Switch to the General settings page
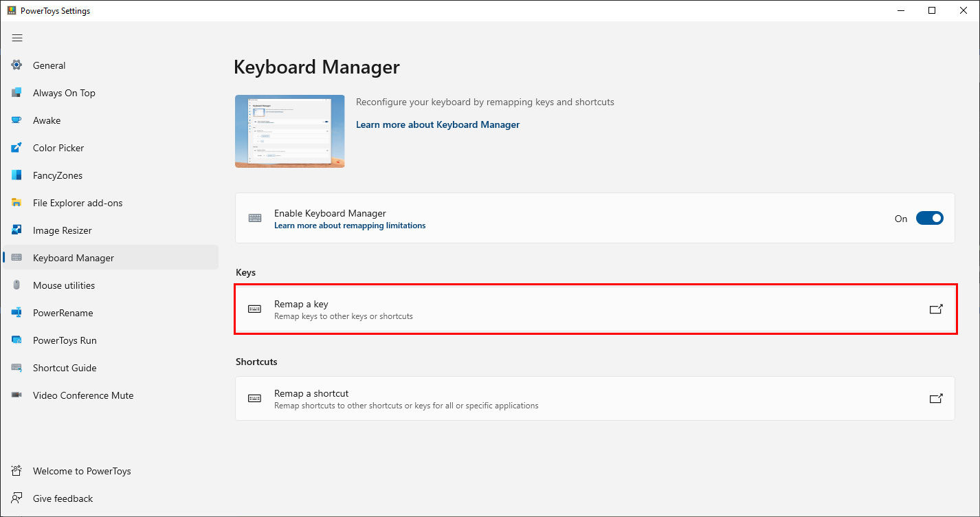The image size is (980, 517). click(x=49, y=65)
